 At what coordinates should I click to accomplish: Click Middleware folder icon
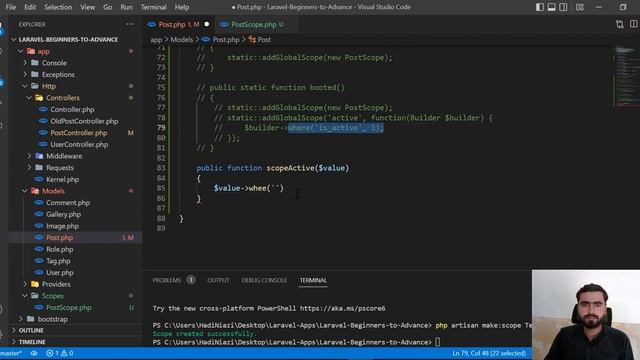coord(39,156)
